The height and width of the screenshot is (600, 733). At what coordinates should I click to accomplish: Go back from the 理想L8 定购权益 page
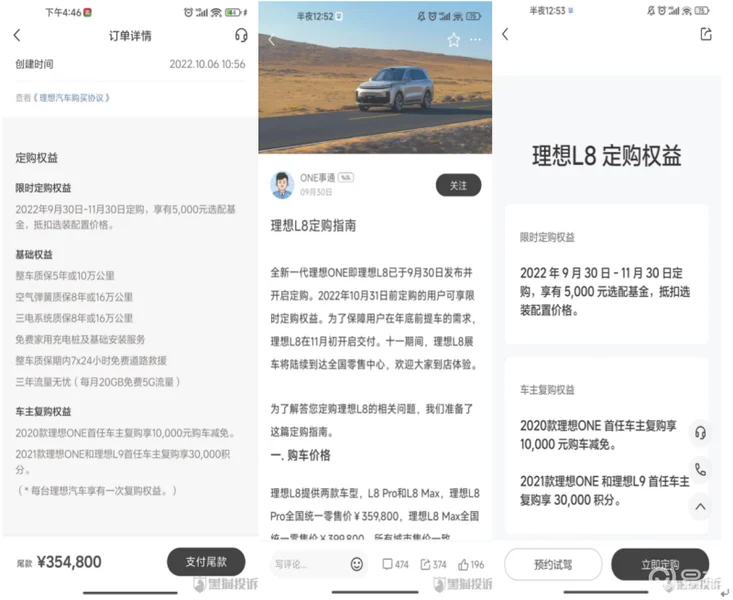coord(505,34)
